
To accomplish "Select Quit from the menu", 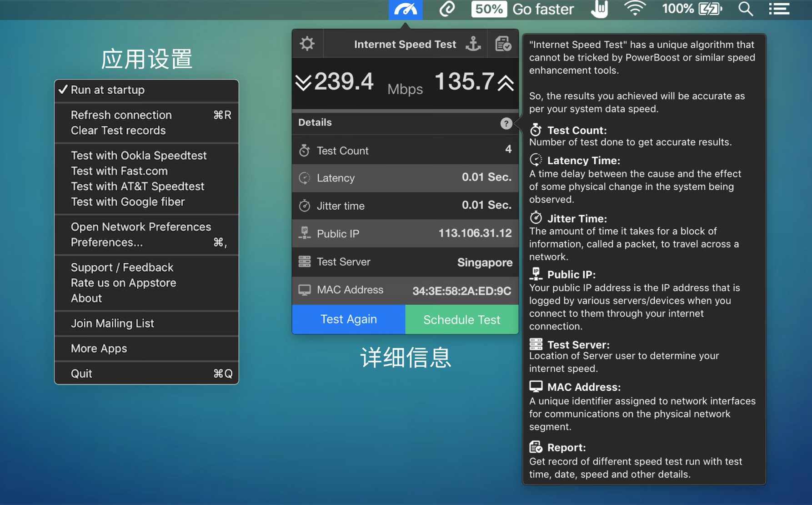I will 81,374.
